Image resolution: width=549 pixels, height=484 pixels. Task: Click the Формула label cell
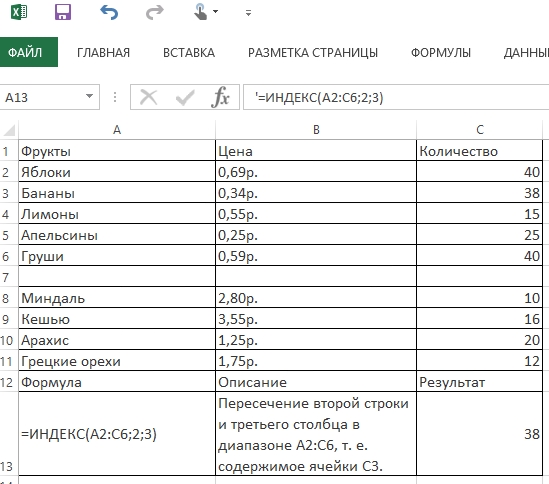[117, 382]
